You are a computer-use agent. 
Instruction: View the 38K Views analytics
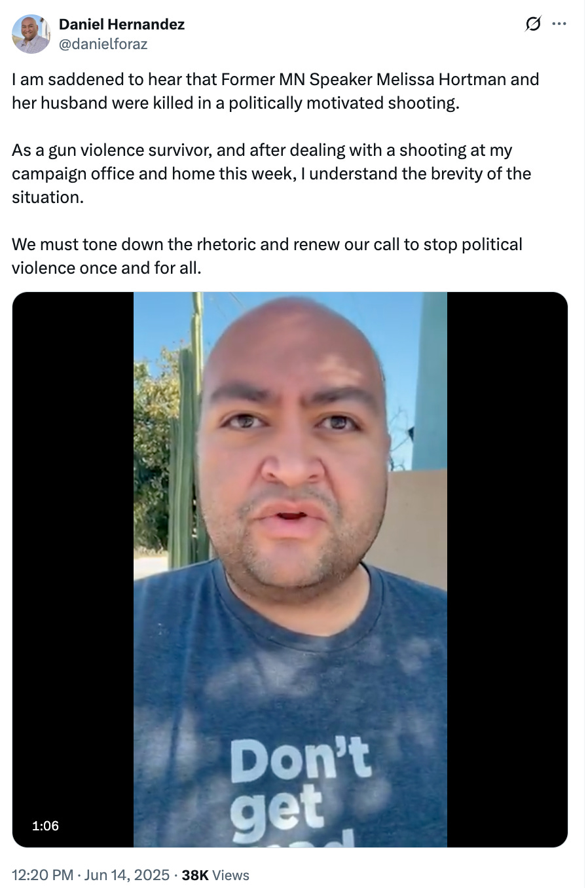pos(215,875)
